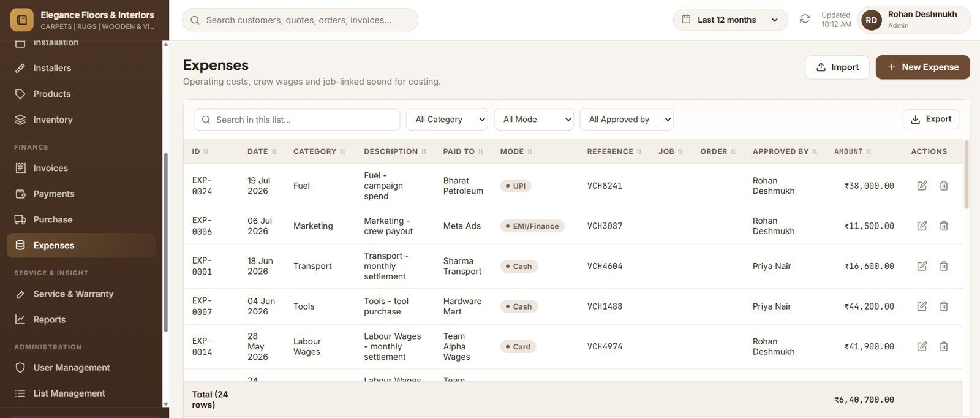Click reference VCH8241
This screenshot has height=418, width=980.
point(605,186)
